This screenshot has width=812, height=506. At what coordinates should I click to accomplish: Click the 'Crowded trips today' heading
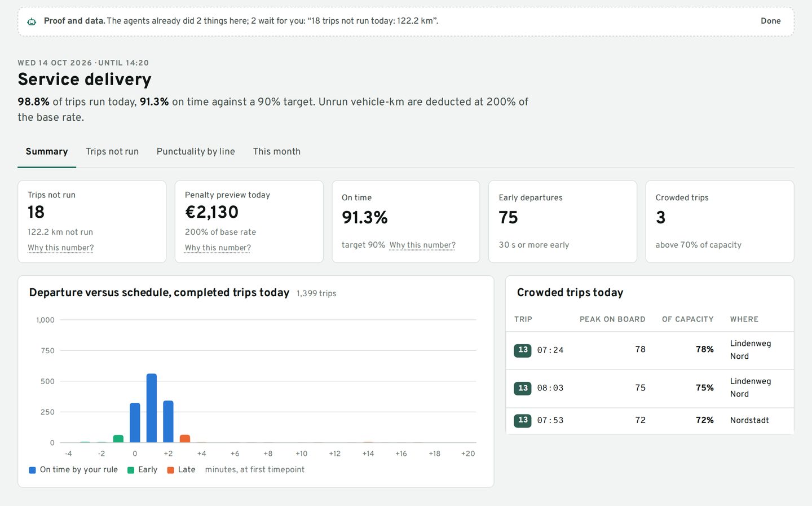click(570, 293)
